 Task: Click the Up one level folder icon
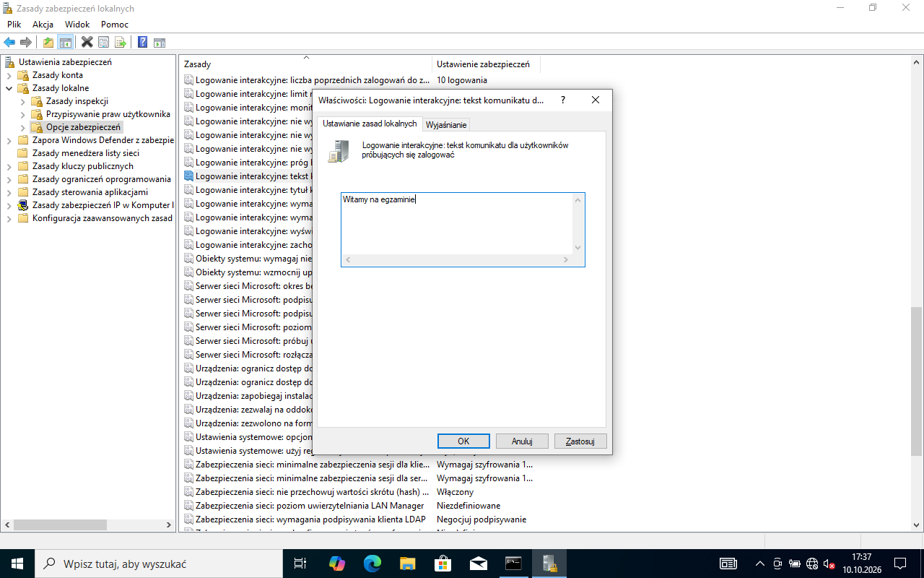[48, 43]
